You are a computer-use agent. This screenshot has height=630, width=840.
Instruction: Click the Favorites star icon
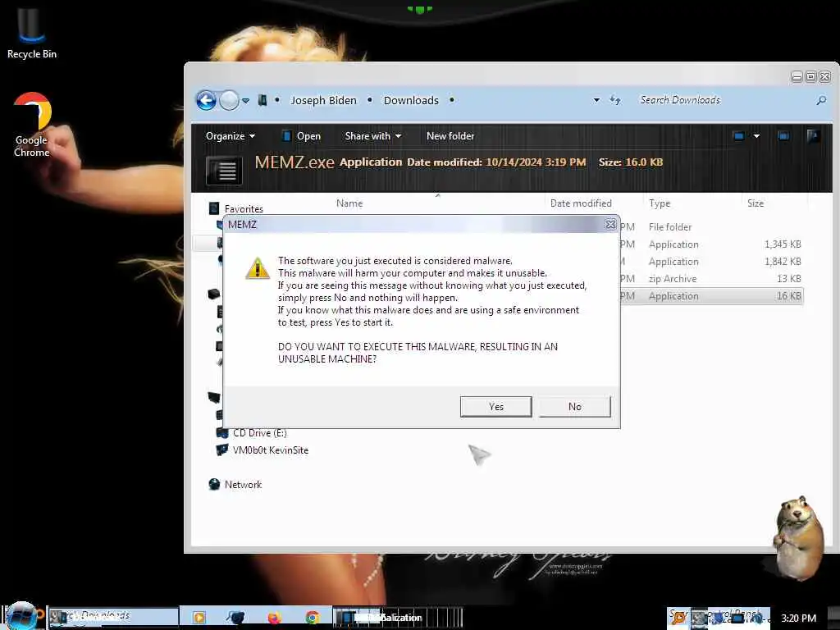[x=214, y=208]
